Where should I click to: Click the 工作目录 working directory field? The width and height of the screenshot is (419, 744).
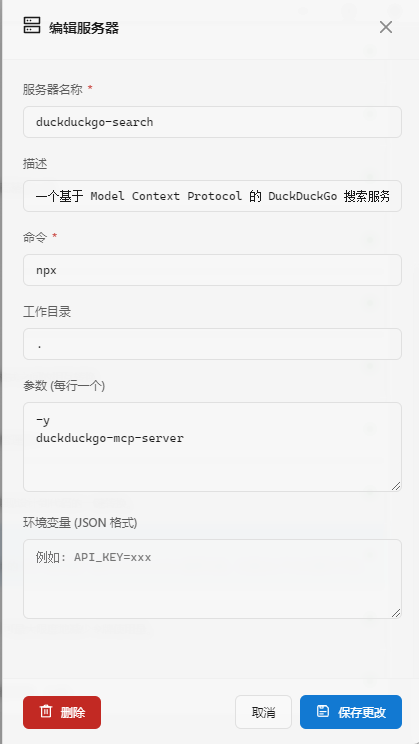212,344
